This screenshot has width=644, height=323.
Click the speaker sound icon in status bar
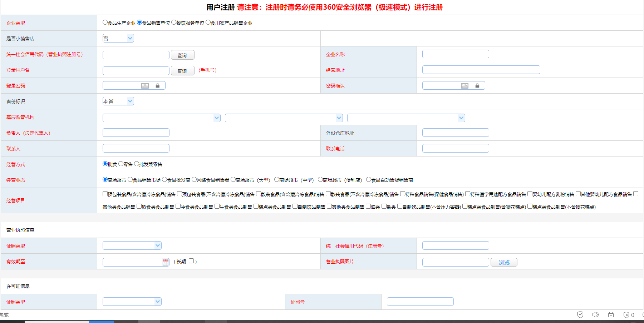pyautogui.click(x=595, y=314)
